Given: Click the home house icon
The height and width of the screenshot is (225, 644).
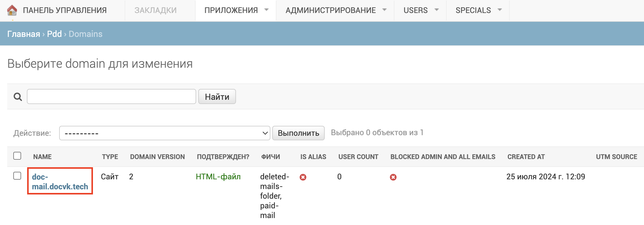Looking at the screenshot, I should (x=12, y=10).
